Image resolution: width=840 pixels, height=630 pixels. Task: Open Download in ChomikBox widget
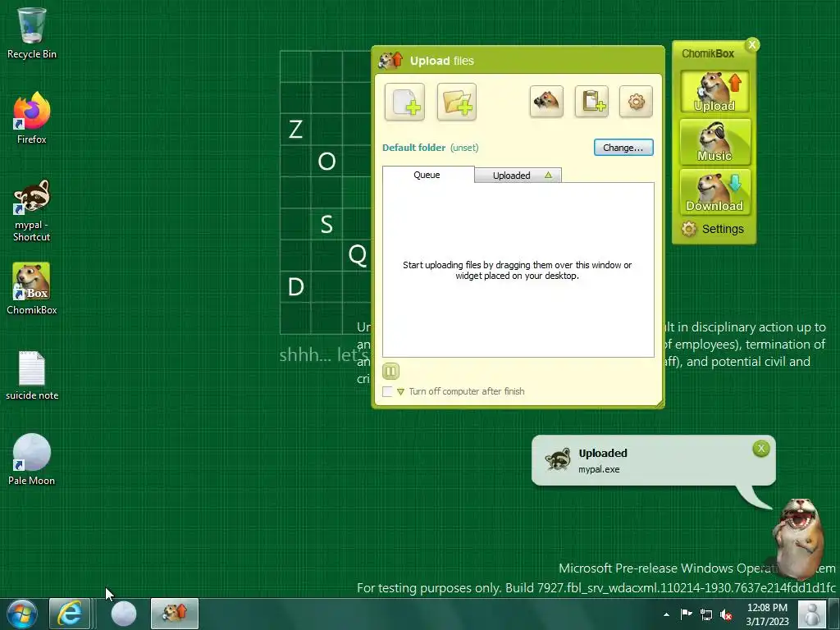[714, 192]
